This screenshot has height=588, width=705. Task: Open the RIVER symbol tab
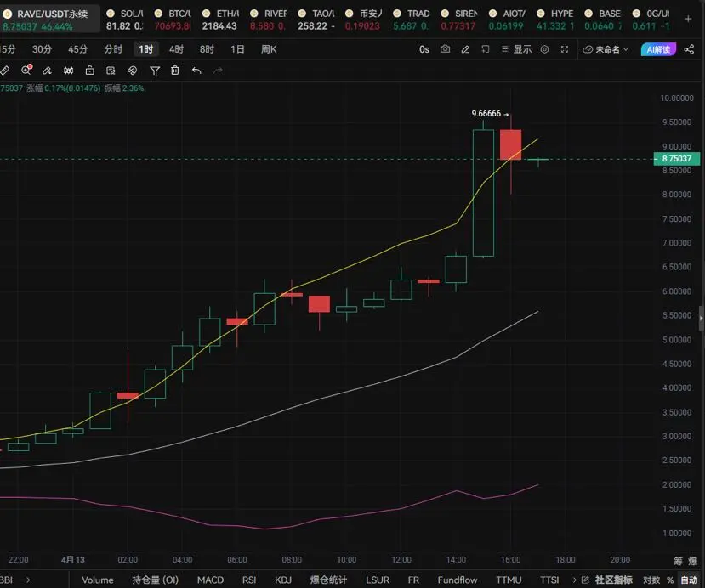coord(269,20)
